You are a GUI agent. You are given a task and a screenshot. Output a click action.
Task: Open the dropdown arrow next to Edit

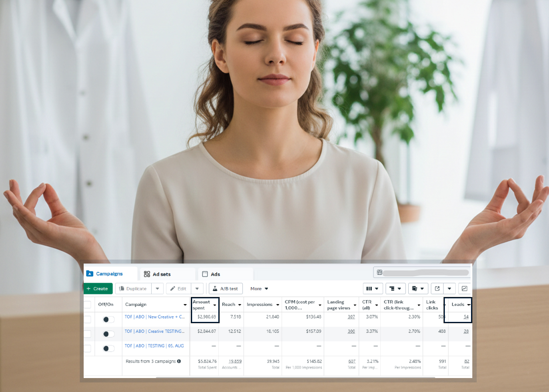[197, 288]
